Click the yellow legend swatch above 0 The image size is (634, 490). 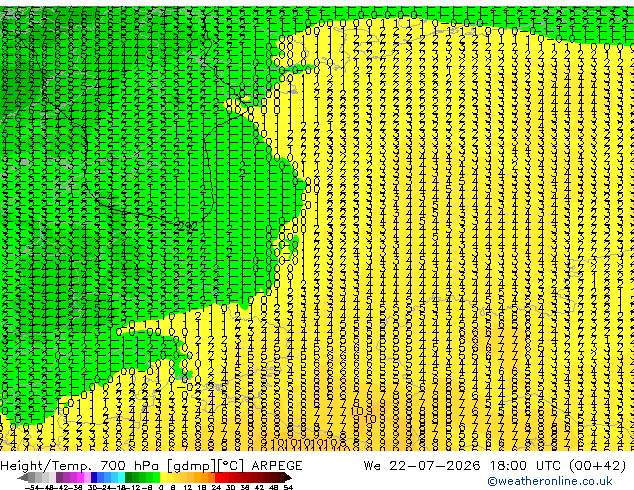click(163, 477)
